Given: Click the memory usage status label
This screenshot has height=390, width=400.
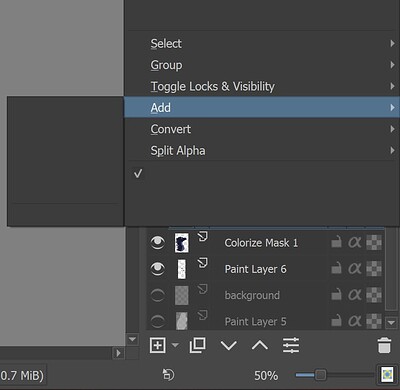Looking at the screenshot, I should (22, 376).
